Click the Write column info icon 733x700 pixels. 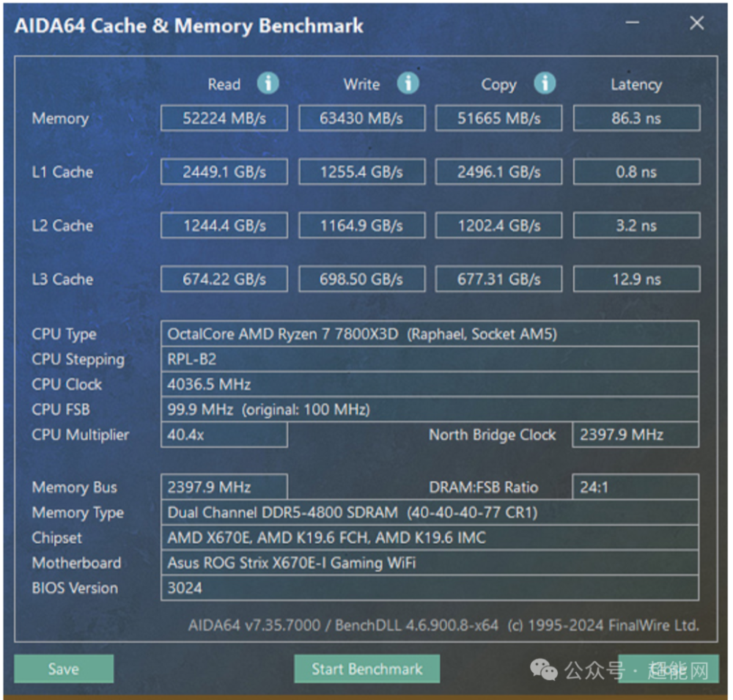pyautogui.click(x=408, y=84)
